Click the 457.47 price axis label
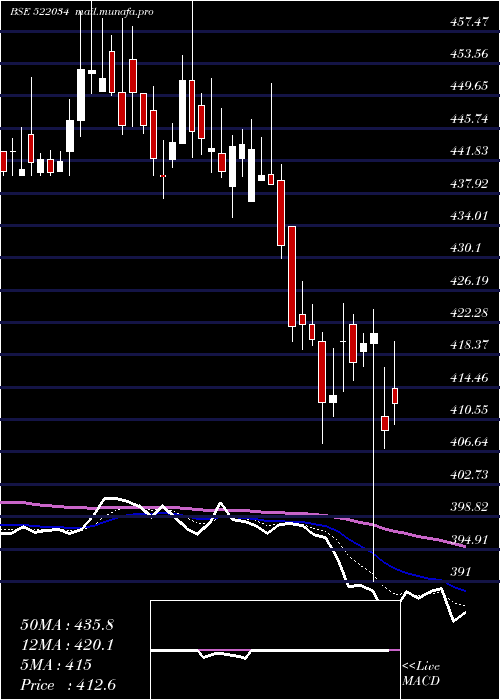This screenshot has height=700, width=500. click(469, 21)
